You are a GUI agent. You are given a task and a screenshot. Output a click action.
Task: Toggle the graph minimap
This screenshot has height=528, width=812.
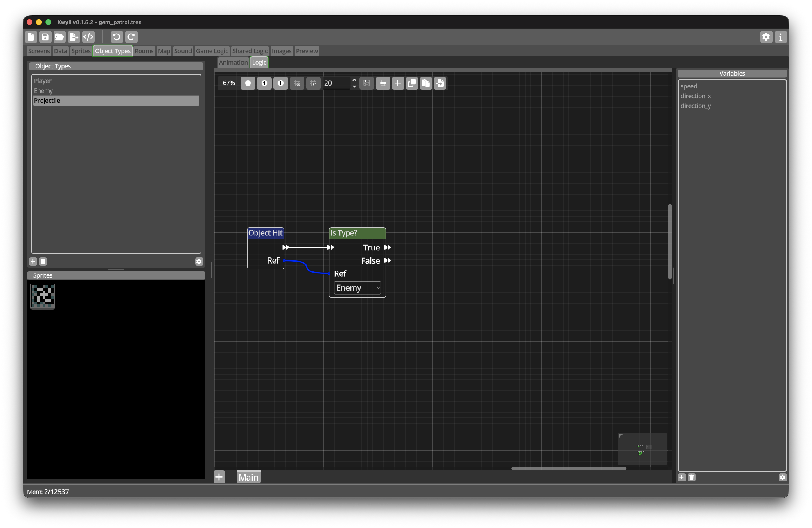367,83
